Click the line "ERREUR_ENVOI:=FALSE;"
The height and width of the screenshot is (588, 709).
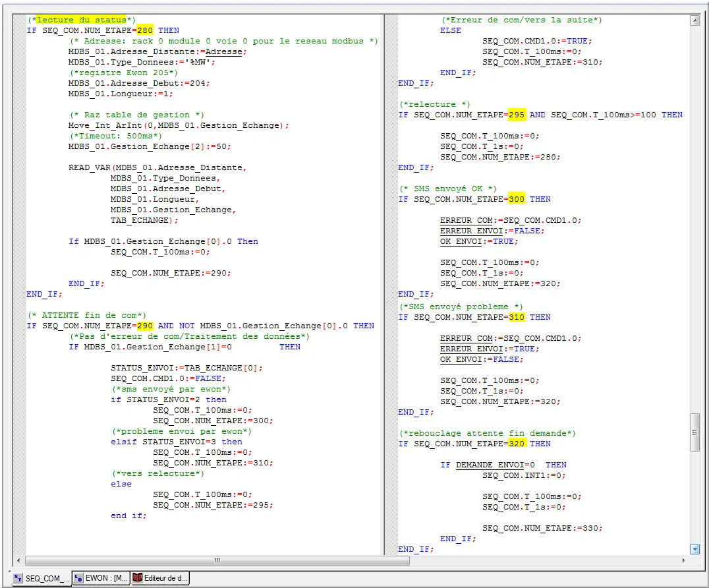pos(492,231)
